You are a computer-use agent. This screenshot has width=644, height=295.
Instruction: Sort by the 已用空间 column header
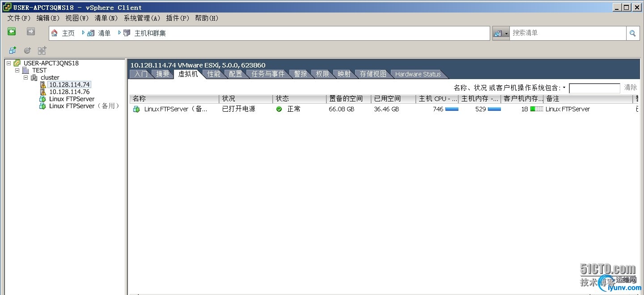[394, 99]
